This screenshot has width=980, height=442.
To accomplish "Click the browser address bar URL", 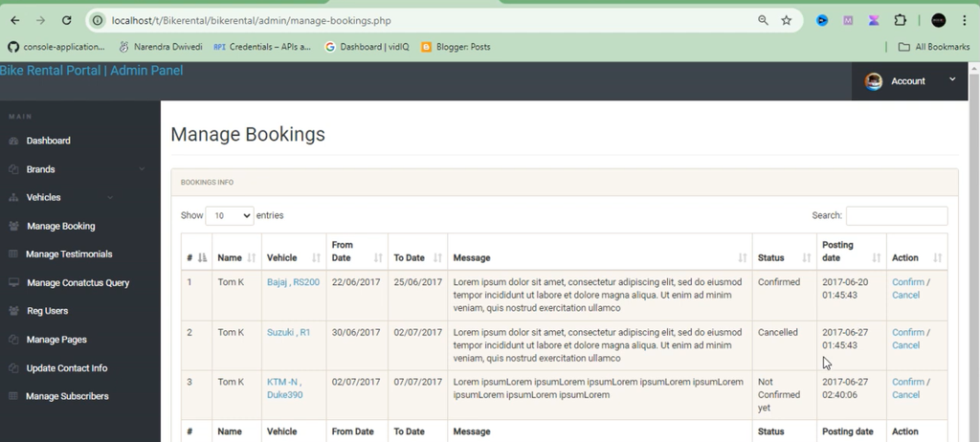I will pos(252,21).
